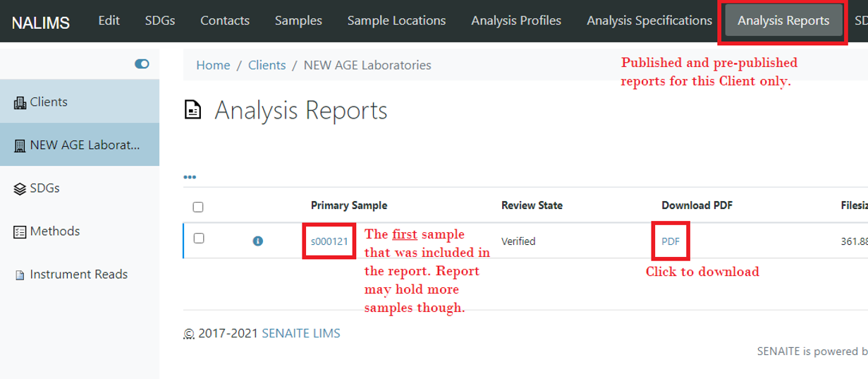Sort by Review State column
Image resolution: width=868 pixels, height=379 pixels.
(x=532, y=205)
